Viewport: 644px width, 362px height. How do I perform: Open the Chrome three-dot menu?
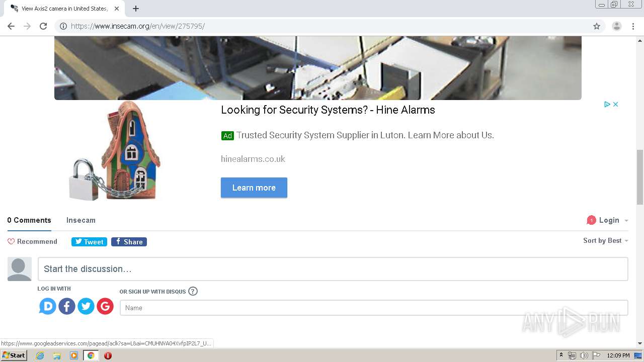coord(633,26)
